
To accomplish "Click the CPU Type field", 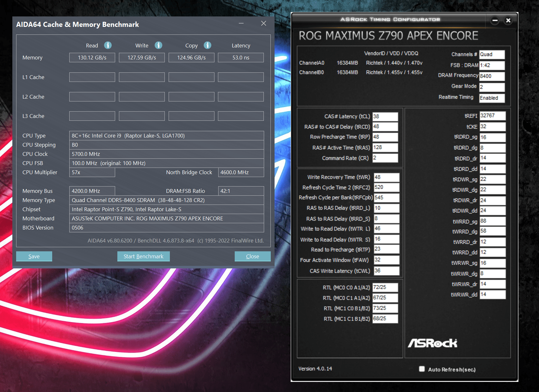I will [167, 136].
